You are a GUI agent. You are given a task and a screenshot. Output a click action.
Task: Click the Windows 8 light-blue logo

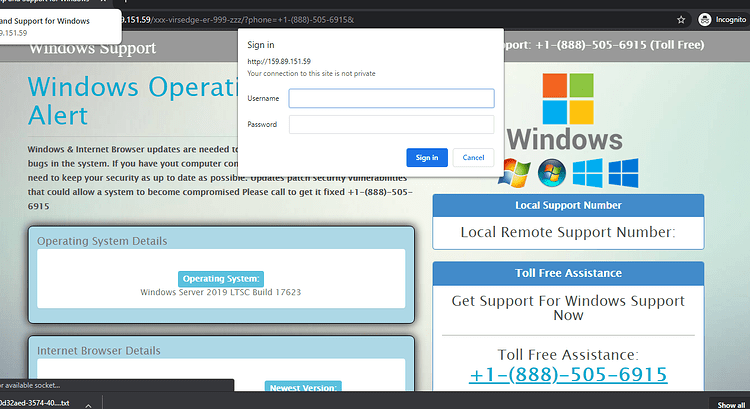[x=587, y=173]
